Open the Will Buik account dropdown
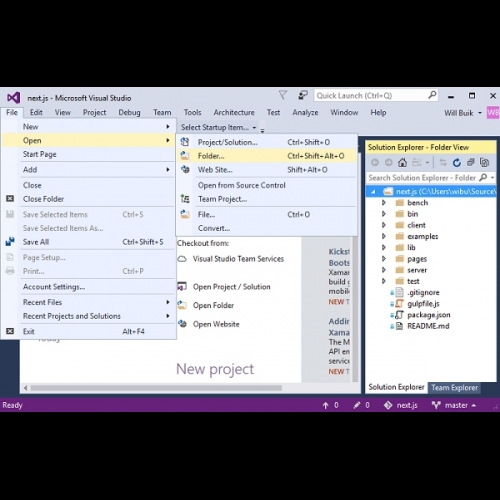500x500 pixels. click(x=463, y=113)
